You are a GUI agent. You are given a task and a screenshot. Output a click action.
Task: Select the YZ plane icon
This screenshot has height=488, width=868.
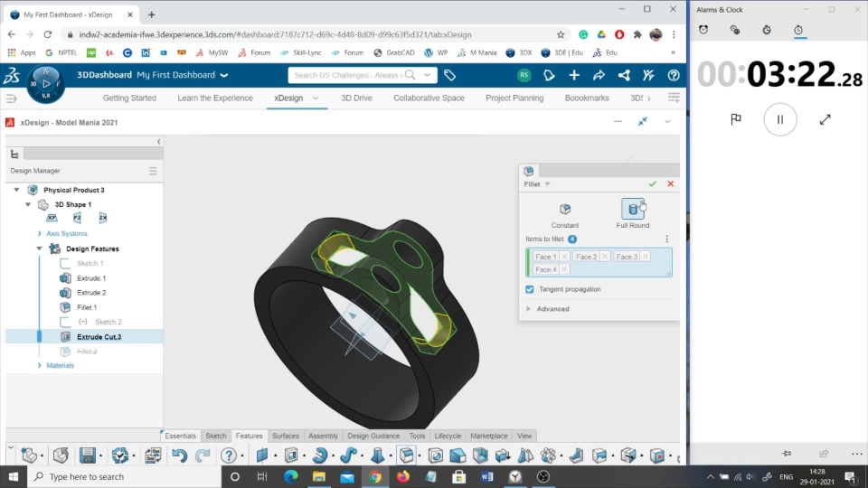(77, 218)
